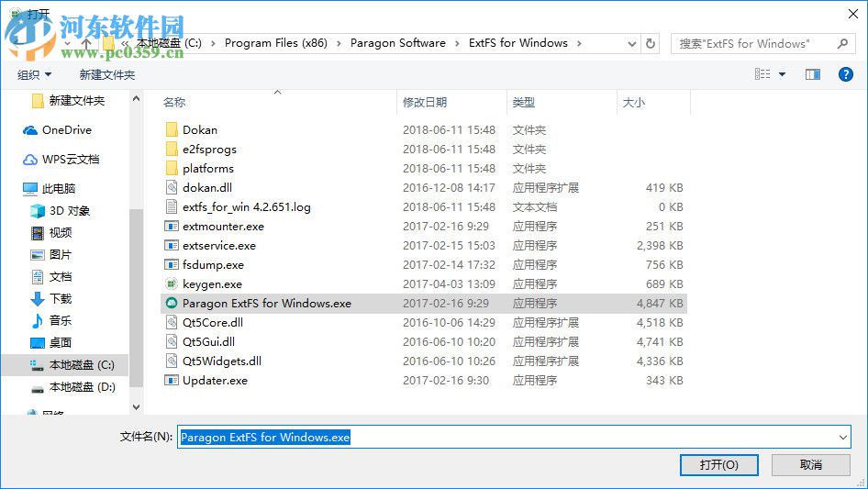Open 3D 对象 folder in sidebar
868x489 pixels.
60,211
